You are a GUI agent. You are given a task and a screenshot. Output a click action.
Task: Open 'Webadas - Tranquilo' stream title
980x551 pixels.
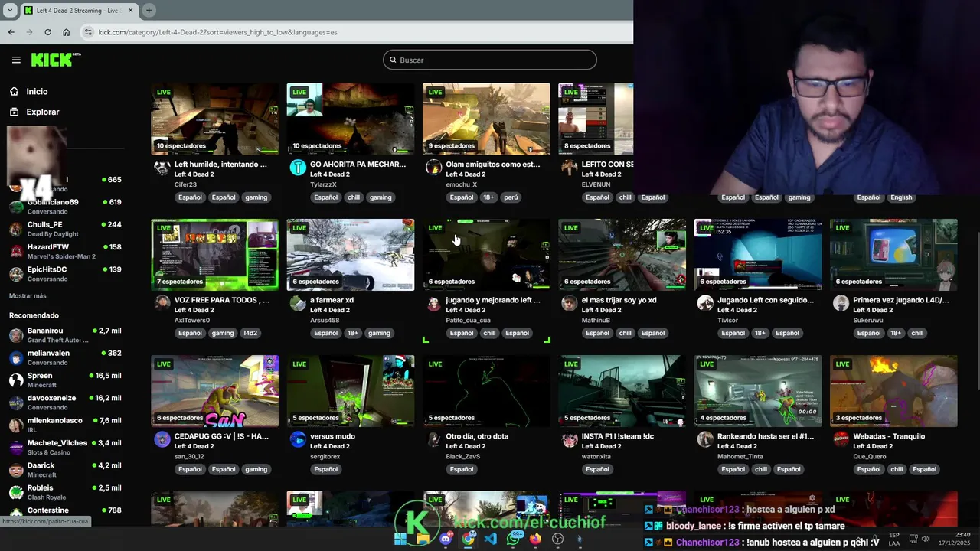tap(889, 436)
